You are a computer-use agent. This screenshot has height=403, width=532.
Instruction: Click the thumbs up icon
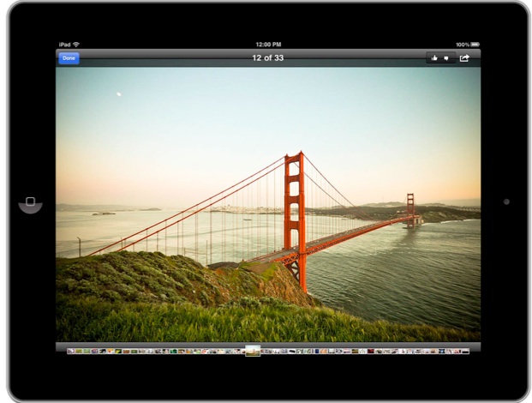(434, 58)
